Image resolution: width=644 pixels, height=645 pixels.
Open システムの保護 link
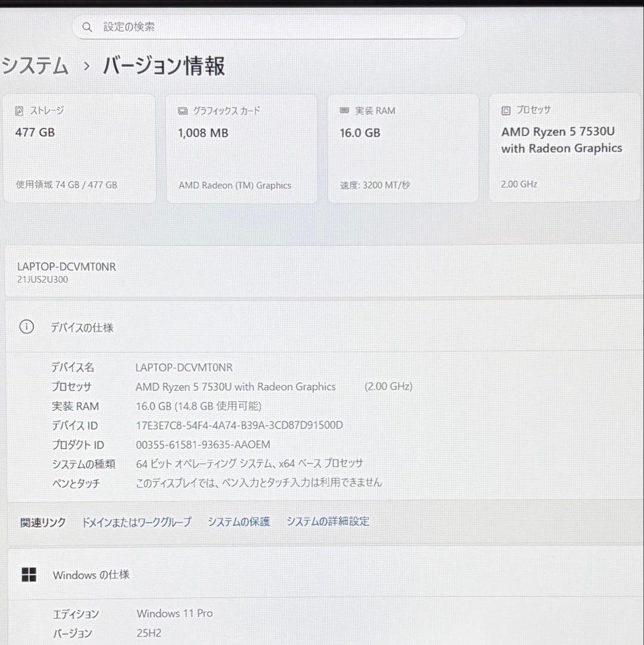[x=239, y=521]
